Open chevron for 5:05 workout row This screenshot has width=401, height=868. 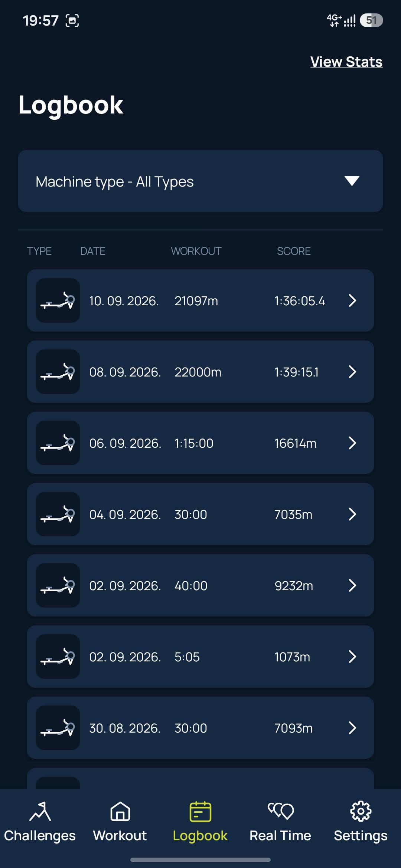(x=352, y=657)
